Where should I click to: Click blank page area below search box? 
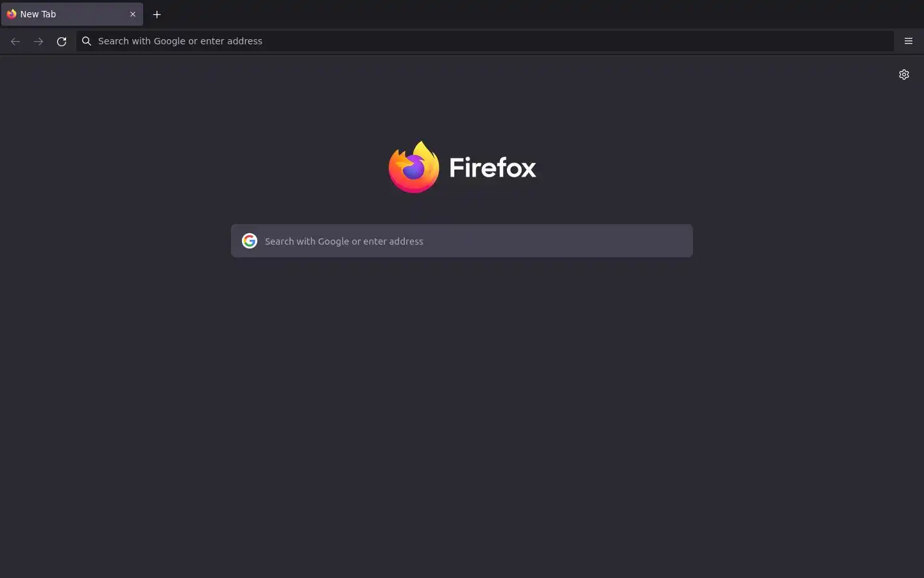point(462,417)
